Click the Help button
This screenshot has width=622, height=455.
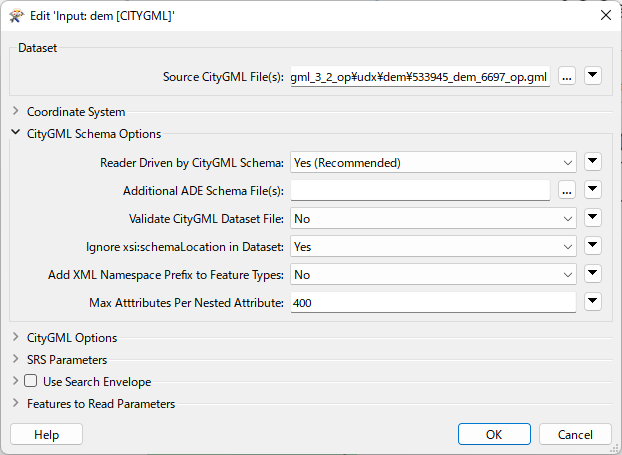46,434
